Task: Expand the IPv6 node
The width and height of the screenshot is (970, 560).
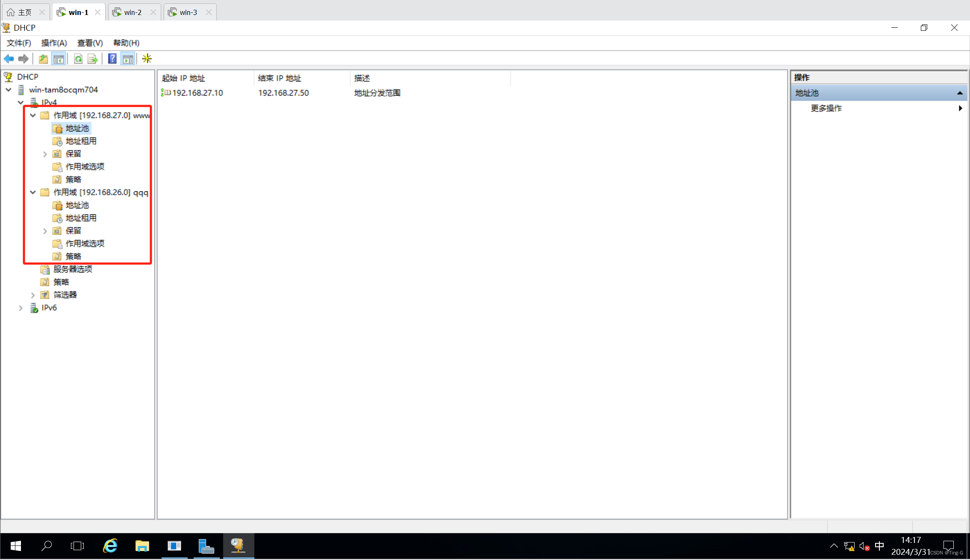Action: pyautogui.click(x=21, y=308)
